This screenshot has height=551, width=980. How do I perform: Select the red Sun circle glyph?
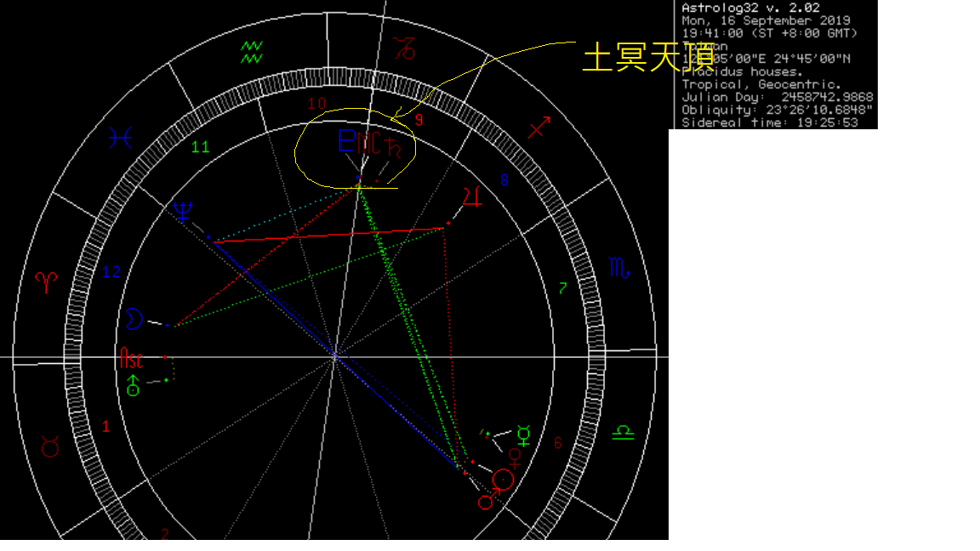pyautogui.click(x=503, y=480)
